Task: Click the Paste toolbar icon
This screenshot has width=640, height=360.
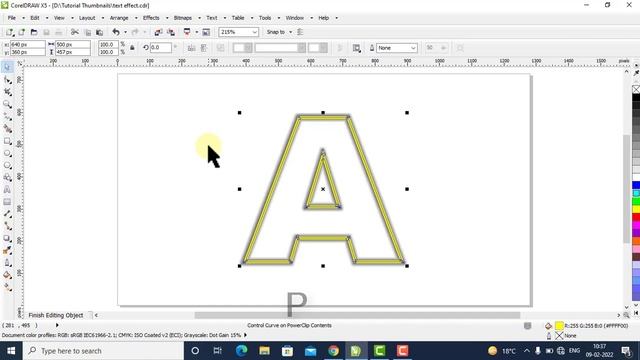Action: click(x=99, y=32)
